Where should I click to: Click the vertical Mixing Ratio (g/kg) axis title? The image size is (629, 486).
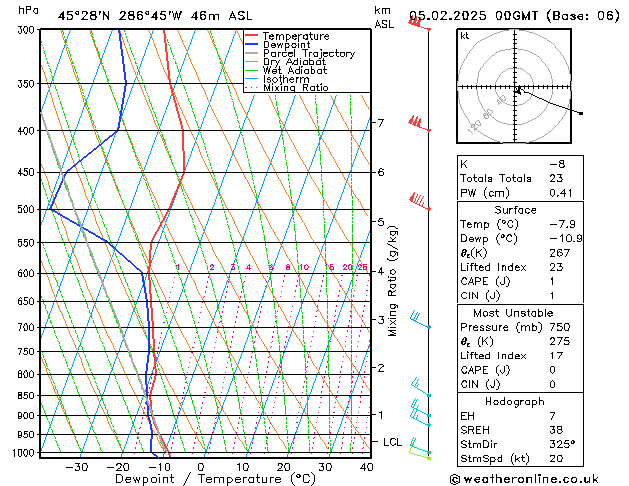(392, 281)
